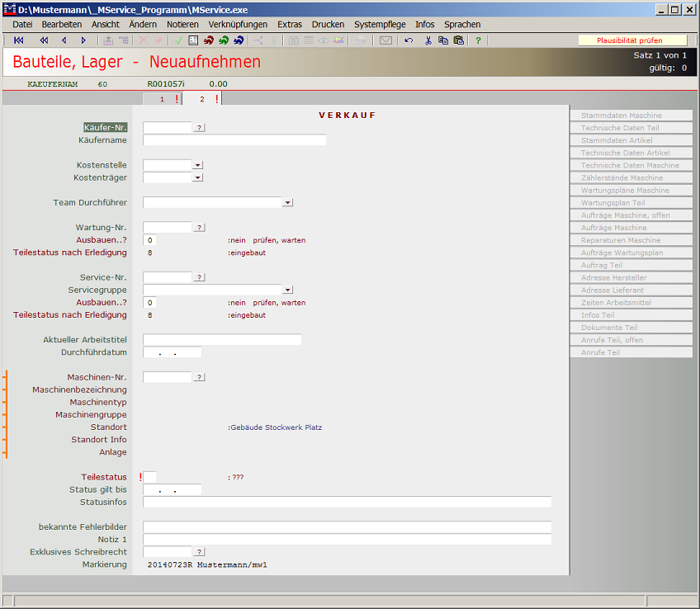The width and height of the screenshot is (700, 609).
Task: Click the paste clipboard icon
Action: (x=458, y=40)
